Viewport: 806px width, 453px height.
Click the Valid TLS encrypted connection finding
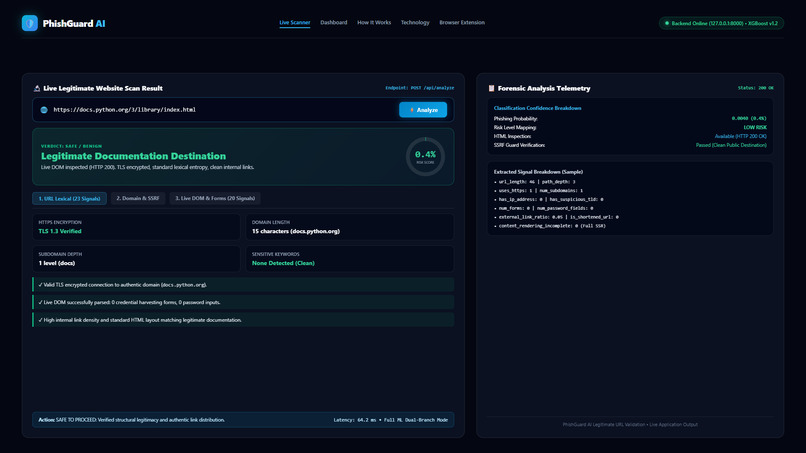(x=243, y=285)
